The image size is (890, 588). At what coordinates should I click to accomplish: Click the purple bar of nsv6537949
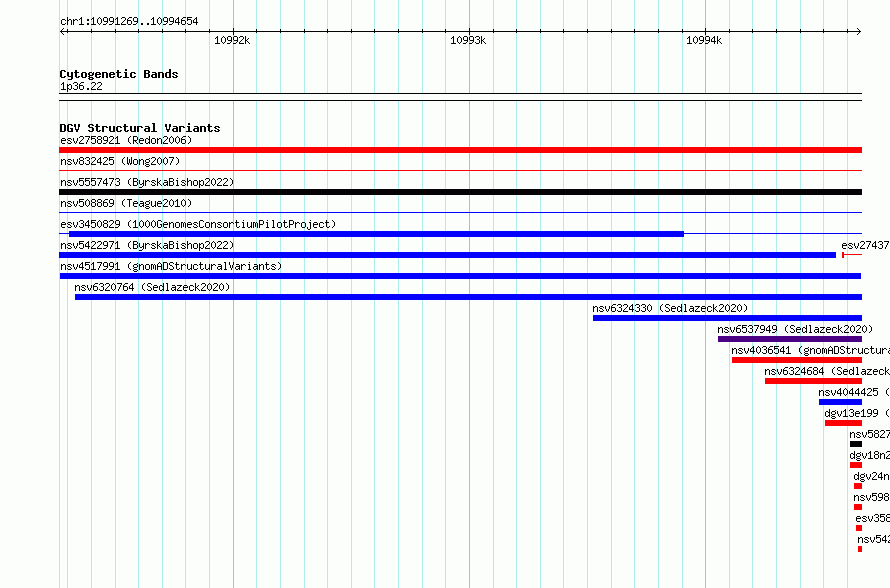790,339
